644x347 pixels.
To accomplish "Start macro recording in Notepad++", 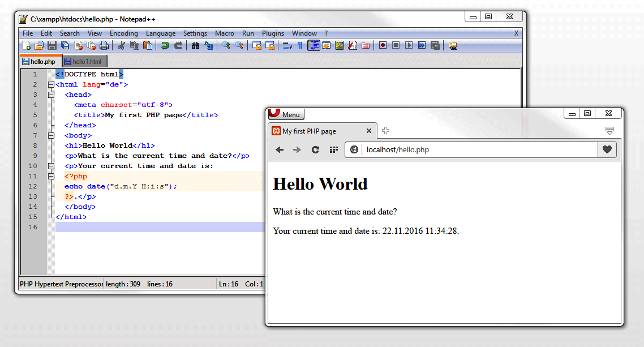I will click(x=382, y=45).
